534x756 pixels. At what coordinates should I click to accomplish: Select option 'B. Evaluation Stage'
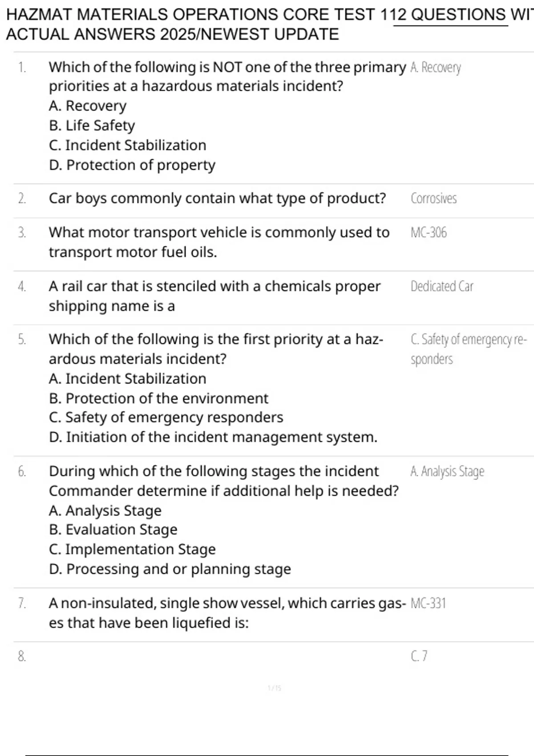pyautogui.click(x=113, y=530)
